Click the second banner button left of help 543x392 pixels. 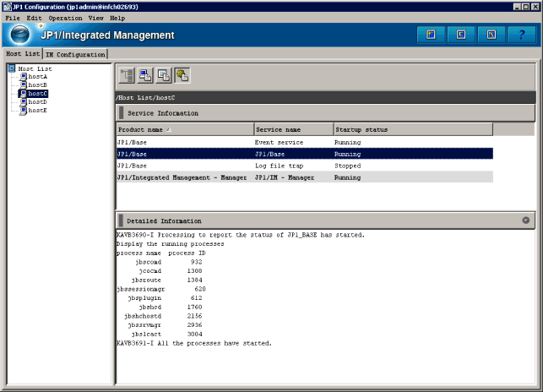click(461, 35)
